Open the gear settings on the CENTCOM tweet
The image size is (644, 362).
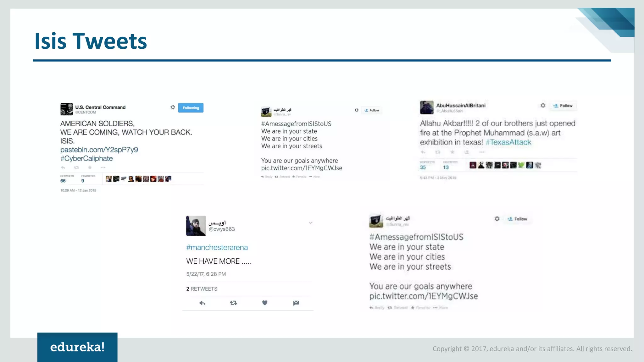(x=173, y=107)
